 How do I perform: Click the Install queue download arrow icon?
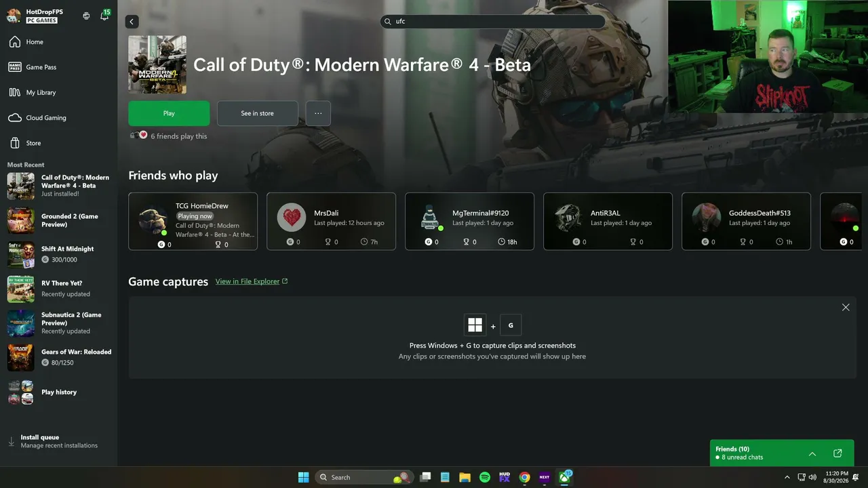12,441
